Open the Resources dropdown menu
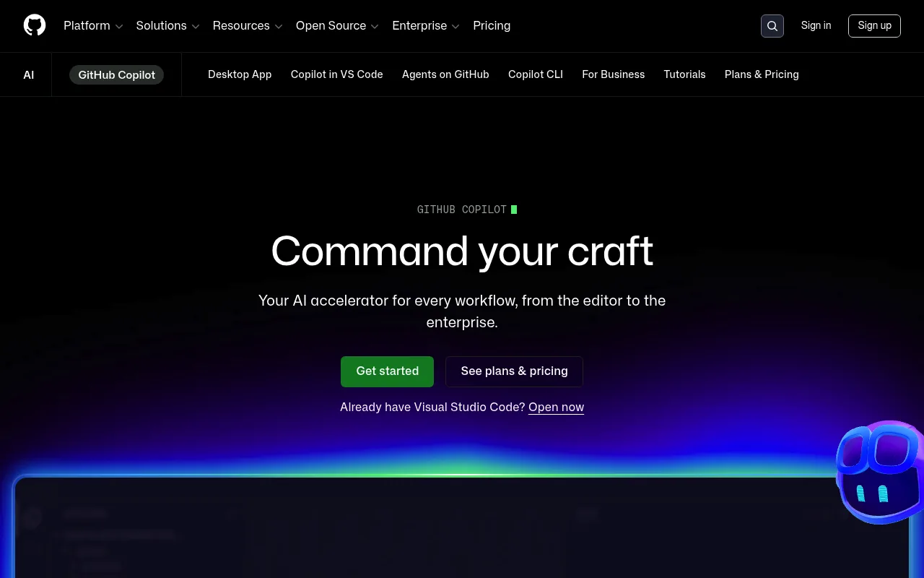Screen dimensions: 924x578 coord(248,26)
